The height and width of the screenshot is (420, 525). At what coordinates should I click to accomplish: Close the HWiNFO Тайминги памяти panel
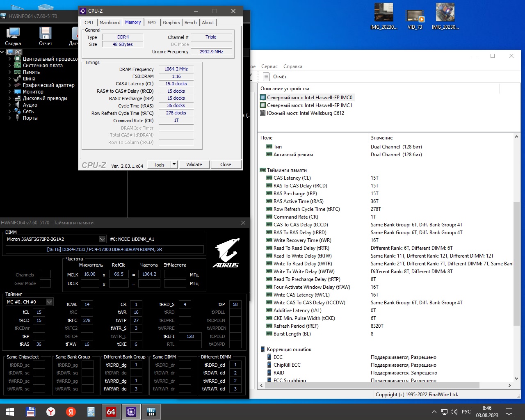(x=243, y=223)
